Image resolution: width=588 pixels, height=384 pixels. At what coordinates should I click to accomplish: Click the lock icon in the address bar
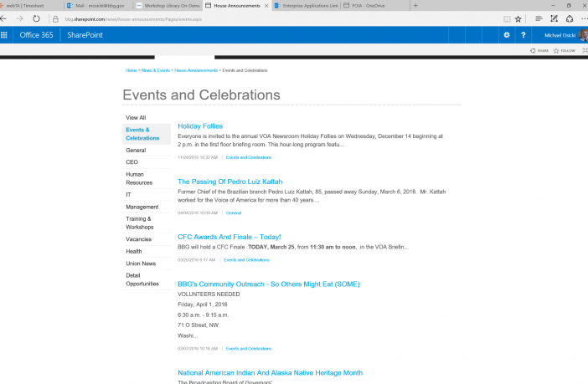point(55,19)
